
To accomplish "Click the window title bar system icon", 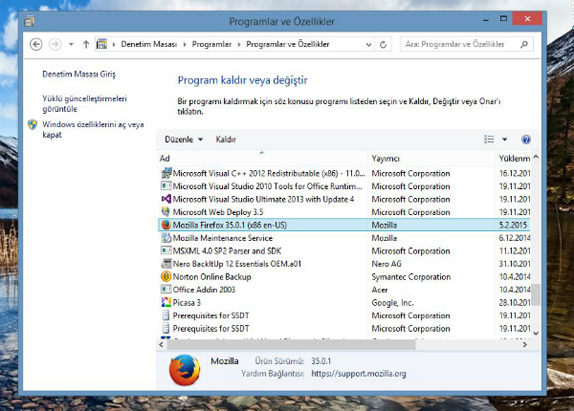I will tap(29, 22).
